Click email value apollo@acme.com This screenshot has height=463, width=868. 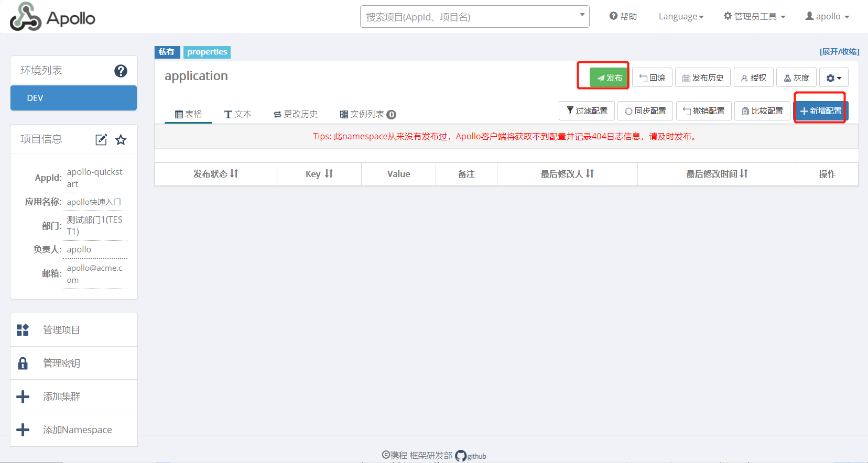tap(95, 273)
